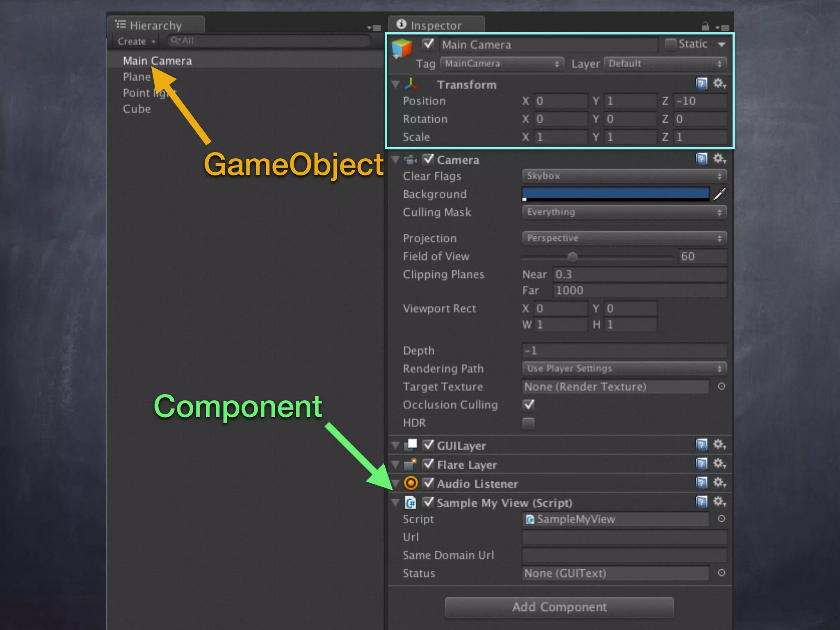Enable the HDR checkbox
Screen dimensions: 840x630
click(x=529, y=423)
